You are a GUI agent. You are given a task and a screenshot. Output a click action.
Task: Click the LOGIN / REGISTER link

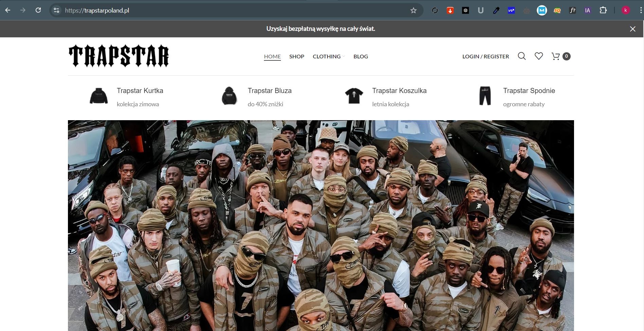click(x=485, y=56)
